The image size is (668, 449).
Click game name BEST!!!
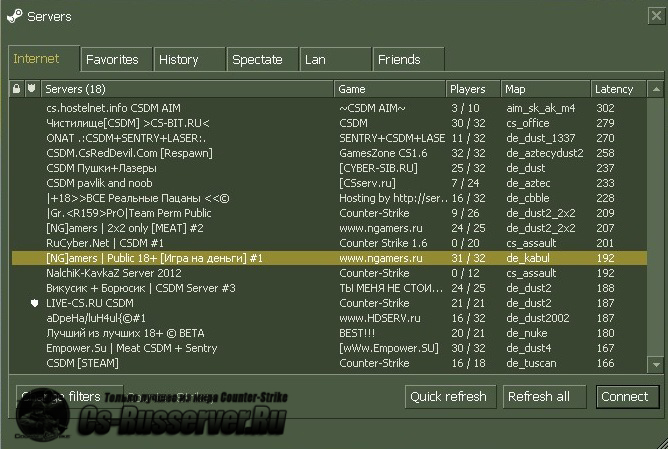(x=357, y=333)
